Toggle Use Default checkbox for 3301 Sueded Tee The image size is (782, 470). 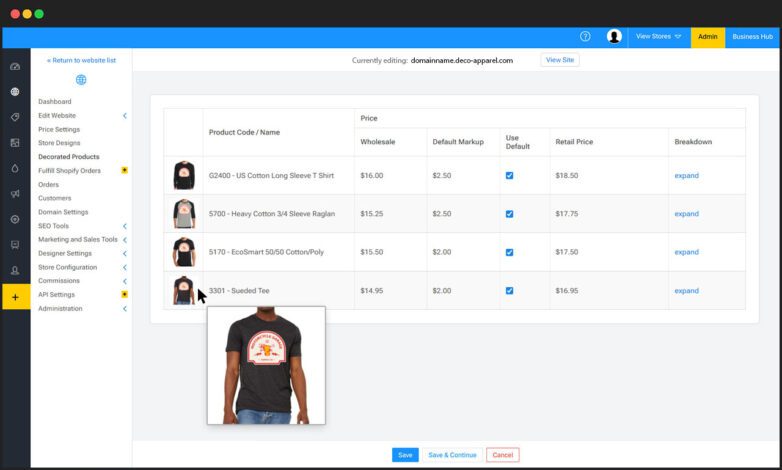pos(509,291)
